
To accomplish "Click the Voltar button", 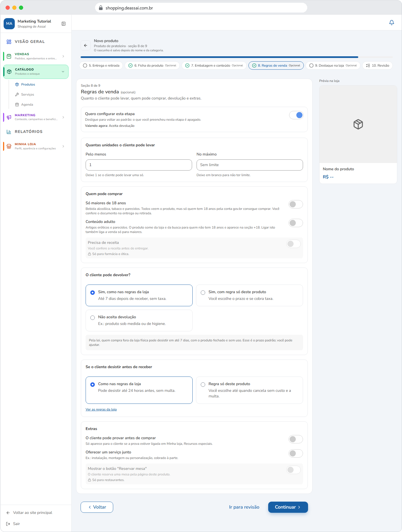I will [97, 507].
